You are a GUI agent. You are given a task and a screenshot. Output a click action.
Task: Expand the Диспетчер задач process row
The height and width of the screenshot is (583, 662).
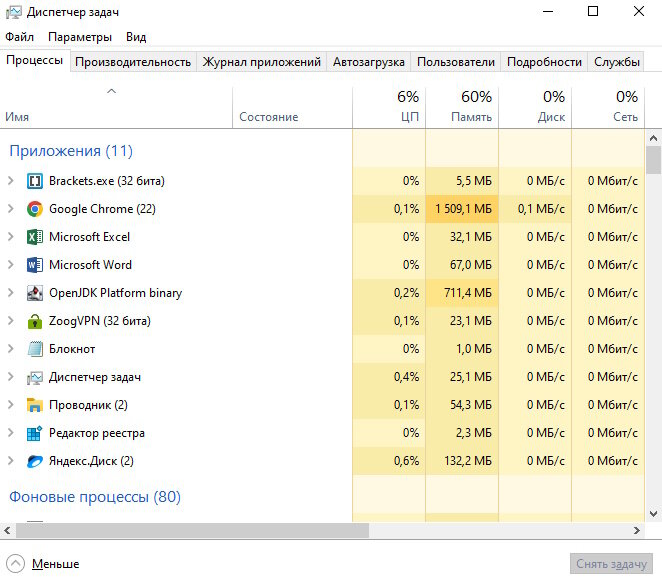point(11,377)
